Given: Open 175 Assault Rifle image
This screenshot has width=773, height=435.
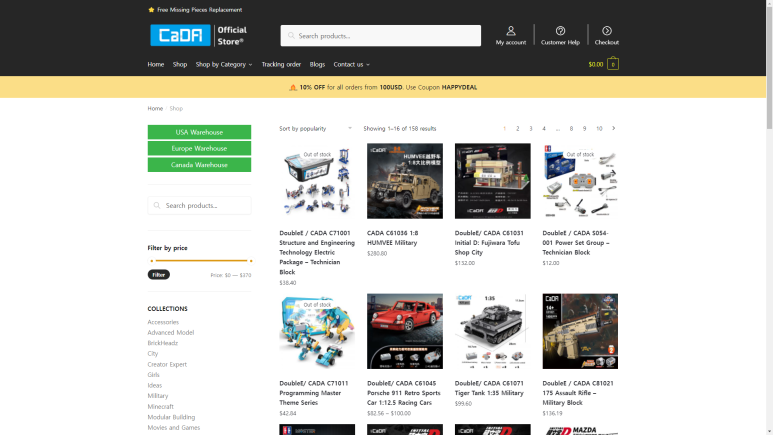Looking at the screenshot, I should click(580, 331).
